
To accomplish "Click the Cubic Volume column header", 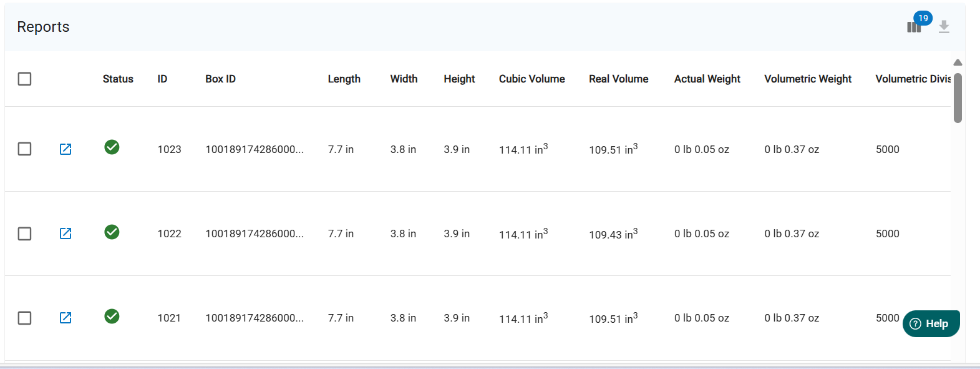I will 531,79.
